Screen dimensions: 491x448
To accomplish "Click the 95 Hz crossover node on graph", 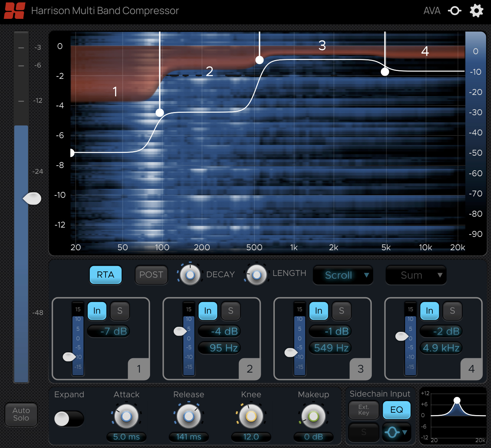I will click(160, 112).
